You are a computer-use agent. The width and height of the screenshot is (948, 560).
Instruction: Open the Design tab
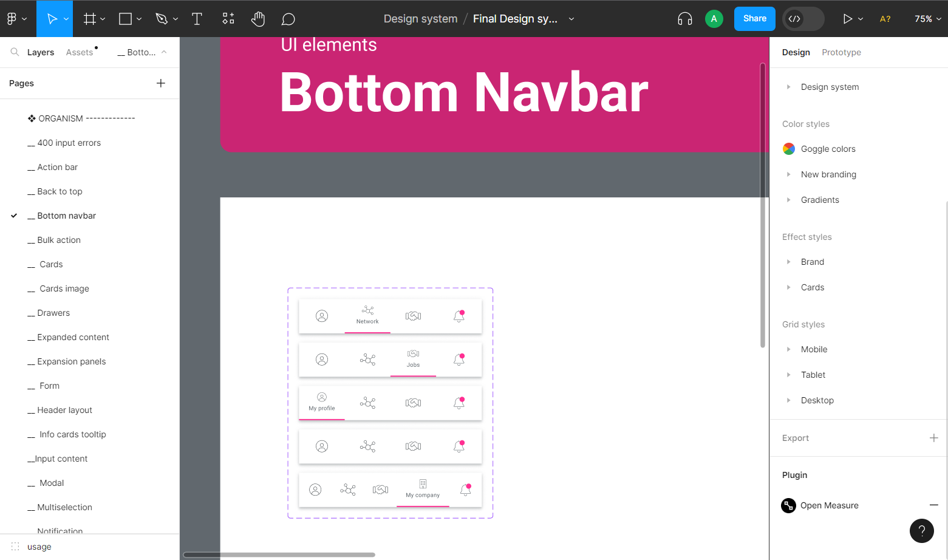click(x=796, y=52)
